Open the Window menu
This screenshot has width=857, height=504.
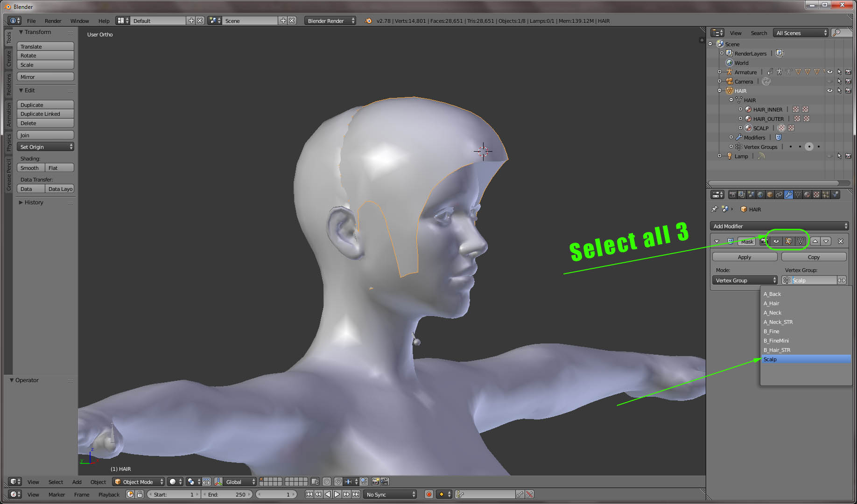pyautogui.click(x=79, y=21)
